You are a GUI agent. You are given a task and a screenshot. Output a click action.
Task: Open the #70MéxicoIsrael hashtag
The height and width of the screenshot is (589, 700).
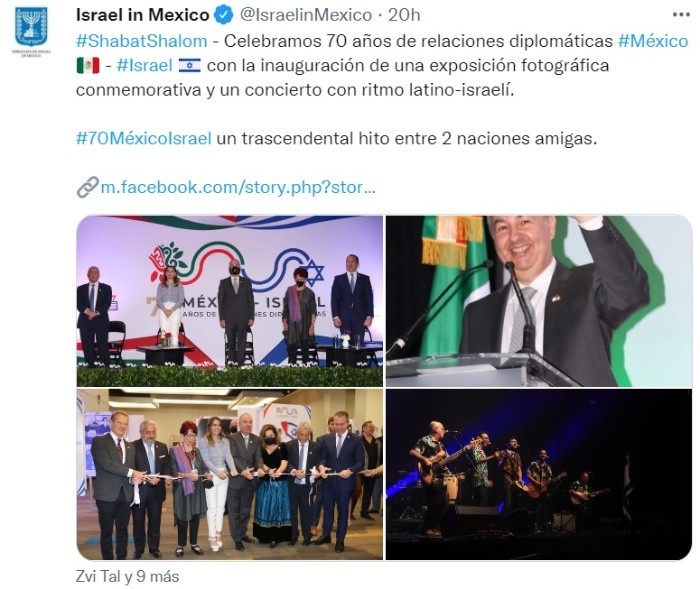click(144, 138)
